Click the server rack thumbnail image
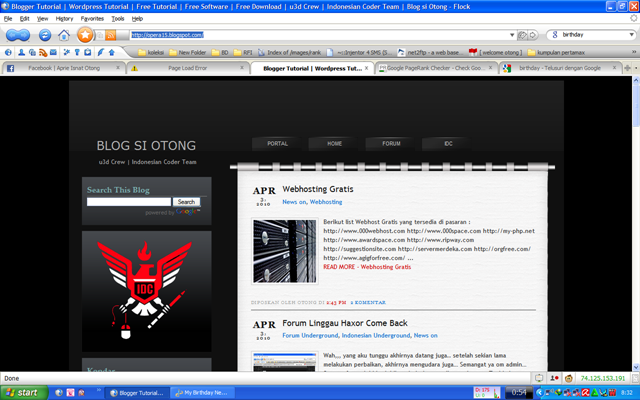Viewport: 640px width, 400px height. click(284, 251)
